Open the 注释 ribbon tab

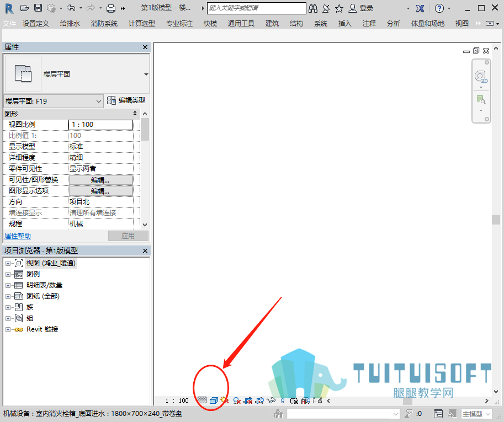click(369, 23)
